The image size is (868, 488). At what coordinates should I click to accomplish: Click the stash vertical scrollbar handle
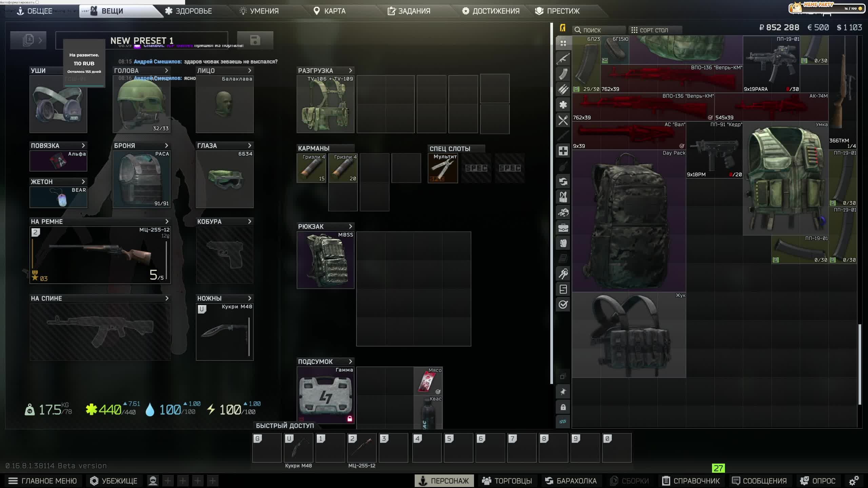(860, 364)
